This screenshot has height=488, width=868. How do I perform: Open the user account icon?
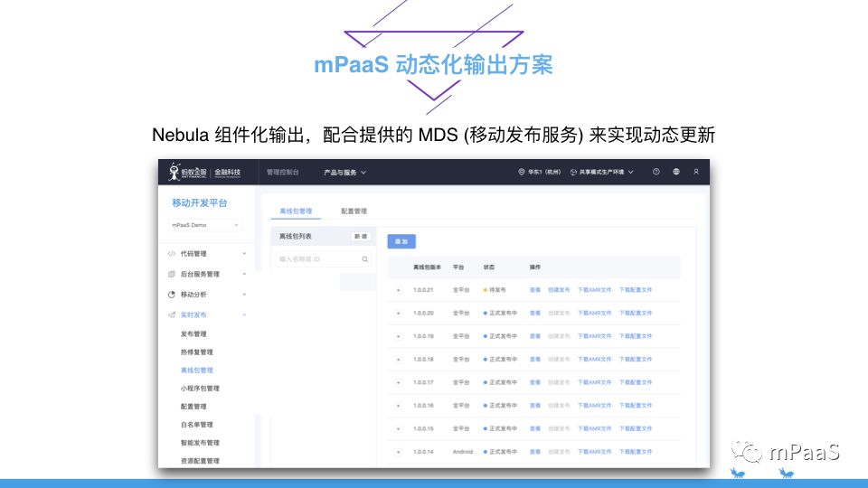tap(696, 172)
